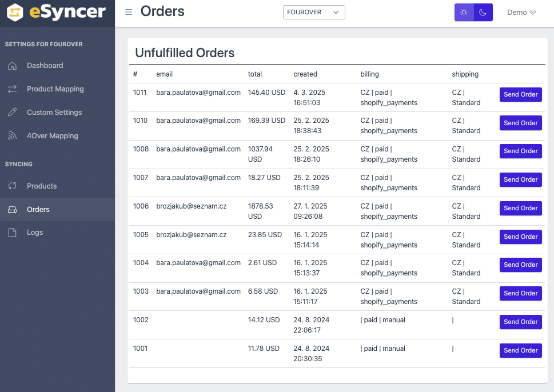Image resolution: width=554 pixels, height=392 pixels.
Task: Click the Dashboard home icon
Action: point(13,66)
